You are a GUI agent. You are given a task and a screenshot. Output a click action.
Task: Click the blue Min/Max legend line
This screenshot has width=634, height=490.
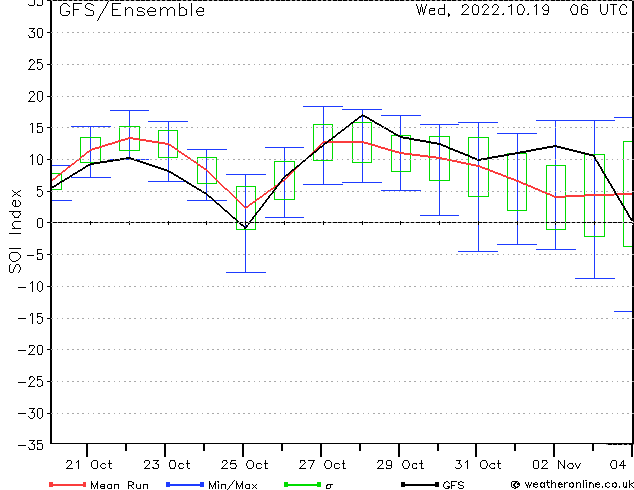(185, 484)
